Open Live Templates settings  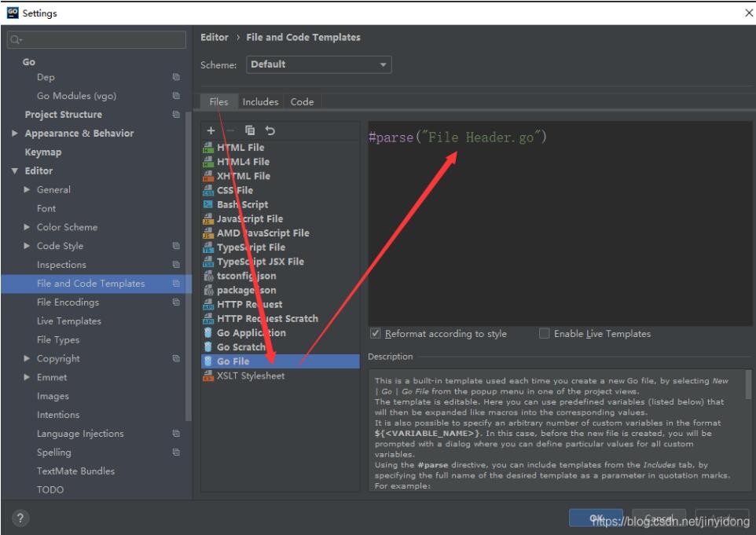[x=68, y=321]
